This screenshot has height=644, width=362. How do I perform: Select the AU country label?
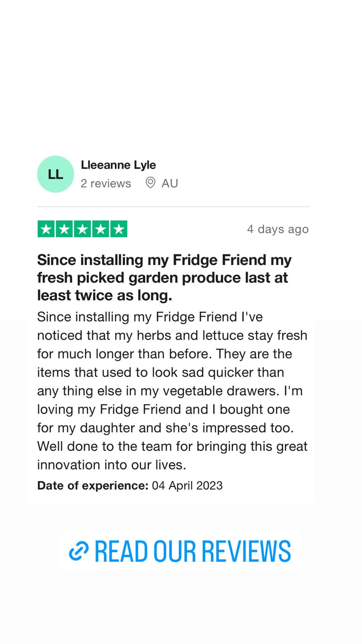pos(170,183)
